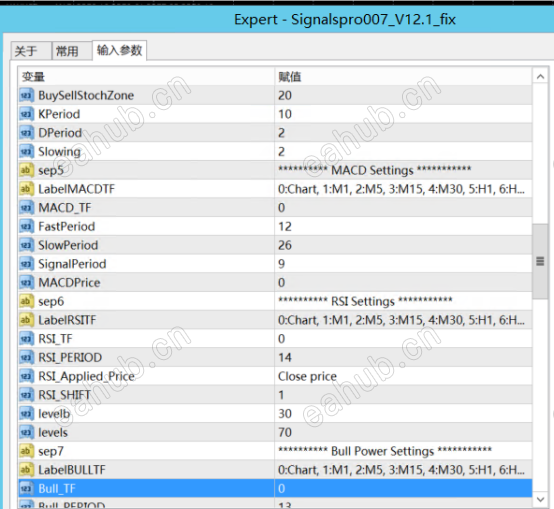Click the integer icon beside MACD_TF
Image resolution: width=554 pixels, height=509 pixels.
click(x=26, y=208)
